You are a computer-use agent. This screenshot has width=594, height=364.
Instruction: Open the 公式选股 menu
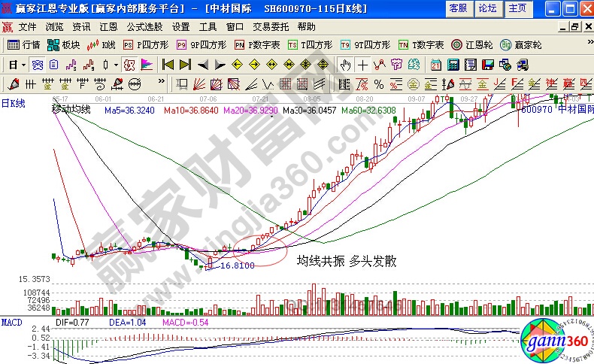pos(144,26)
